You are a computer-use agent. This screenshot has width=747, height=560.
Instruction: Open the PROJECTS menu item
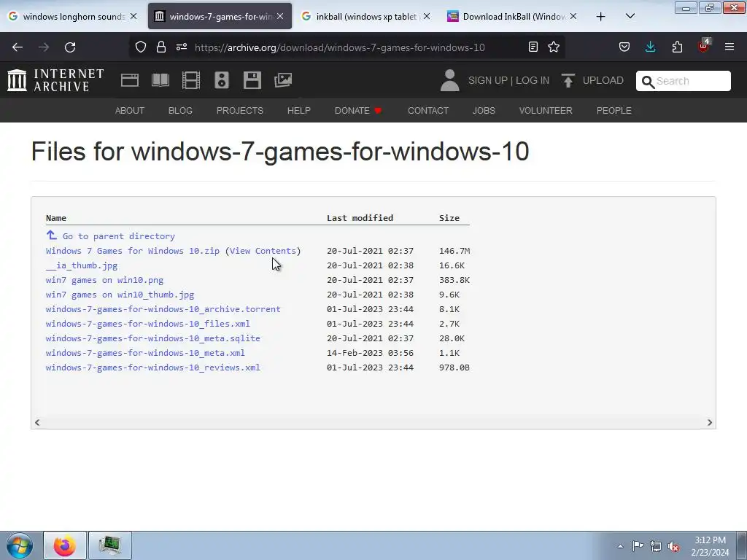pyautogui.click(x=239, y=111)
